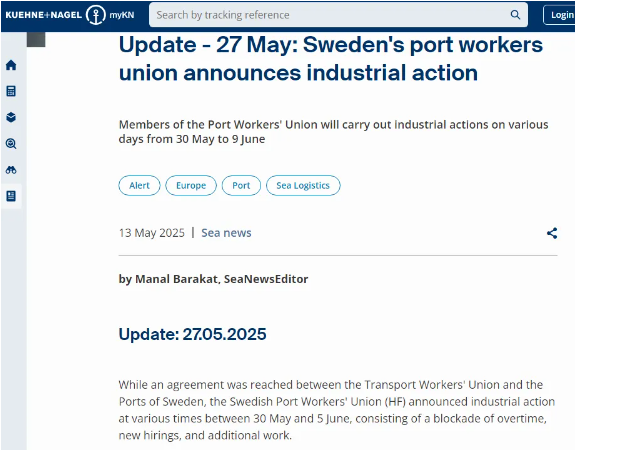The width and height of the screenshot is (629, 450).
Task: Select the Port tag
Action: 241,185
